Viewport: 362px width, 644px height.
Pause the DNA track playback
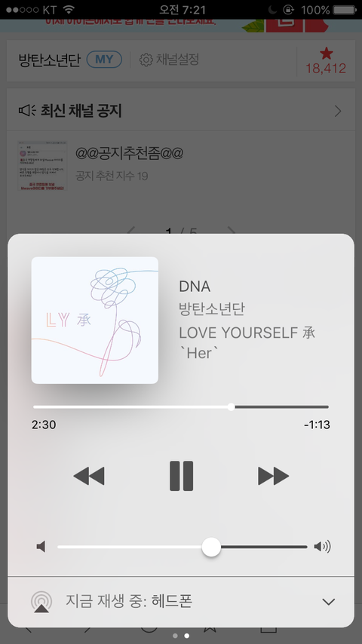click(x=181, y=476)
